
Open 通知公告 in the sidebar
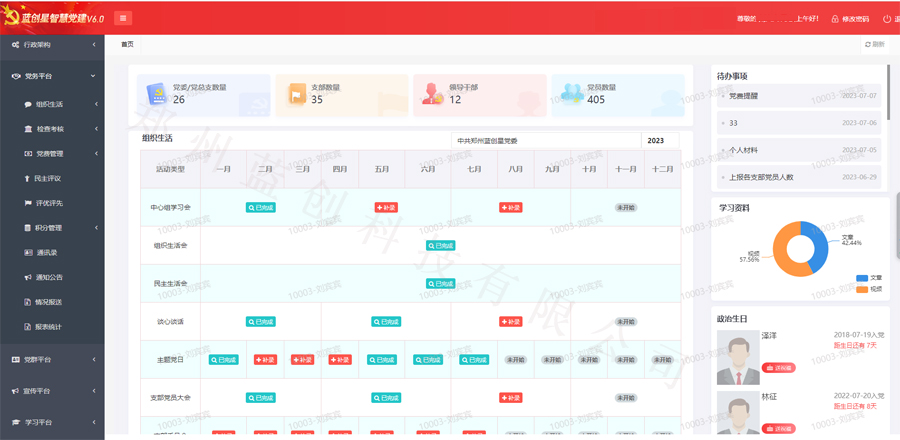(x=49, y=277)
